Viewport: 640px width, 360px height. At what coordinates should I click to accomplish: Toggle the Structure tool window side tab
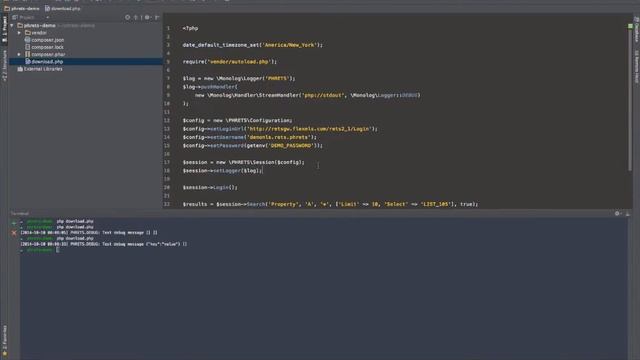pyautogui.click(x=4, y=65)
